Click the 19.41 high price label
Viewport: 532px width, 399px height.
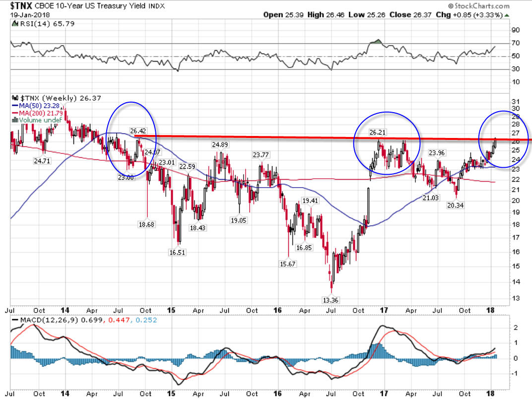[310, 201]
